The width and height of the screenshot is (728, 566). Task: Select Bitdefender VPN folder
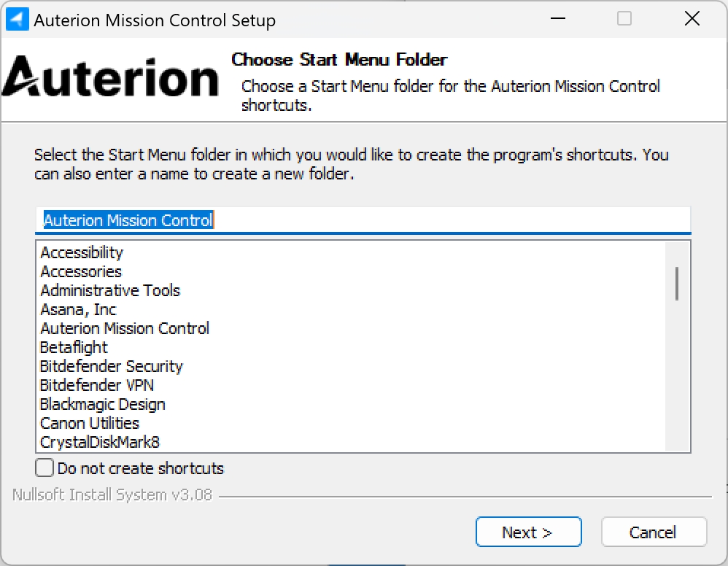coord(97,386)
